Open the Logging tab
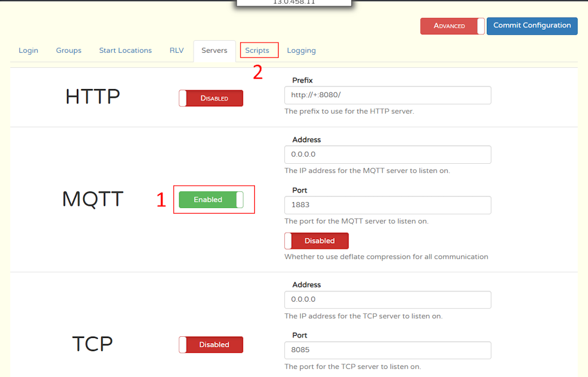588x377 pixels. (x=301, y=51)
